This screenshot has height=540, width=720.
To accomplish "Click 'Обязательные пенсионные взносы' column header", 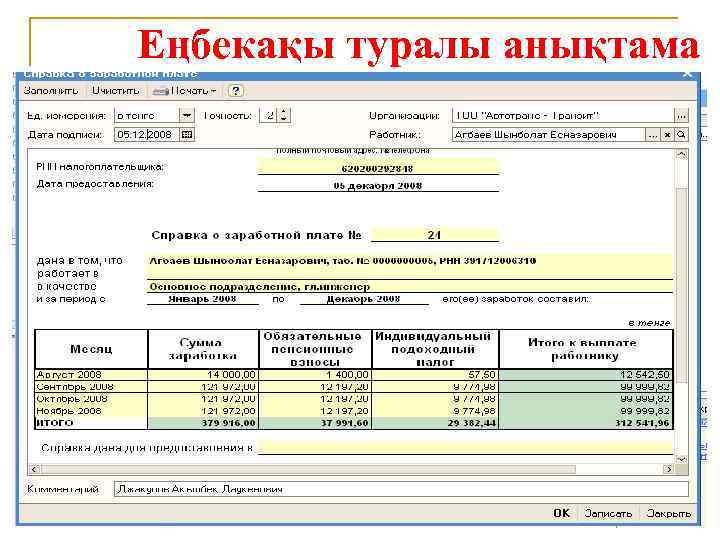I will pyautogui.click(x=315, y=349).
